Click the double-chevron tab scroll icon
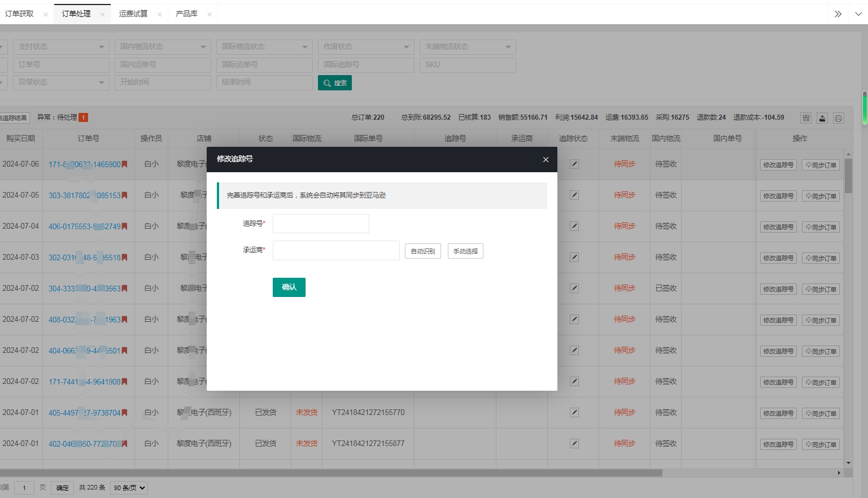 click(x=838, y=14)
